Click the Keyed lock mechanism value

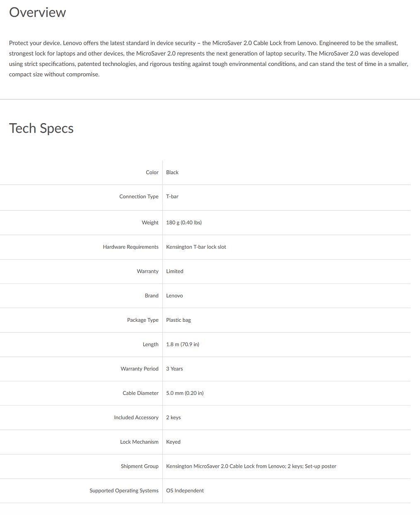pos(173,442)
